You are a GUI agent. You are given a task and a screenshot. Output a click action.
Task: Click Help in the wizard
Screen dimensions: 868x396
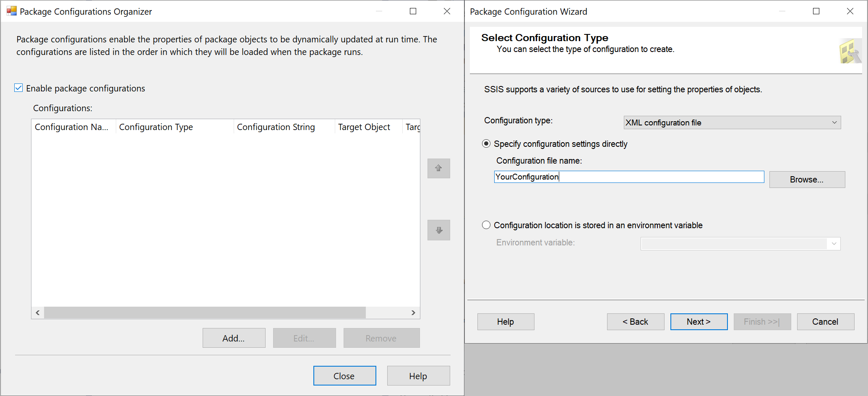pos(506,321)
